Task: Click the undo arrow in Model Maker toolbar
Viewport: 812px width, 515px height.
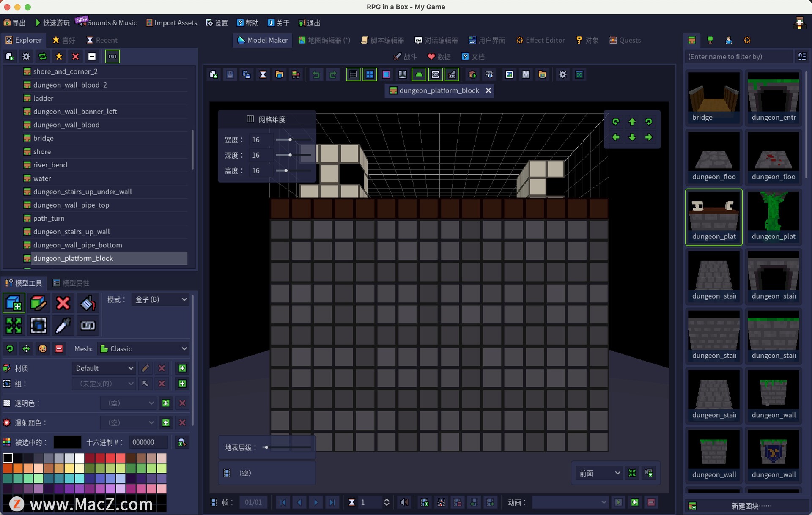Action: click(x=316, y=74)
